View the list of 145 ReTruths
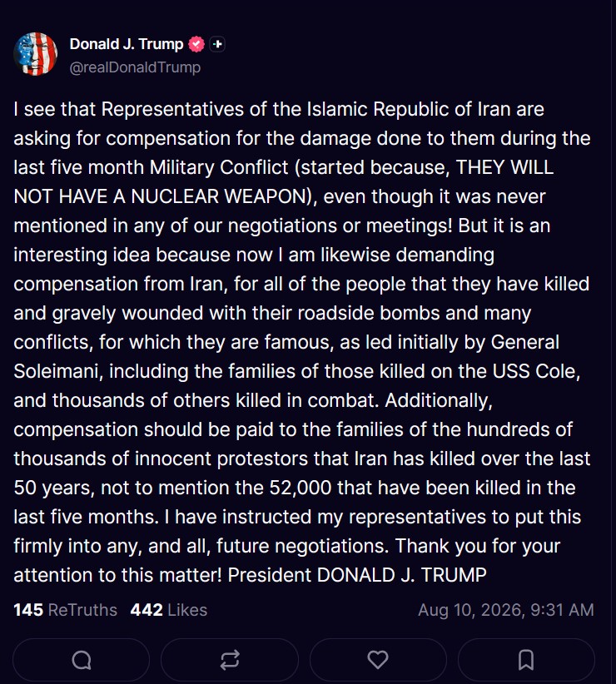This screenshot has width=616, height=684. point(66,610)
